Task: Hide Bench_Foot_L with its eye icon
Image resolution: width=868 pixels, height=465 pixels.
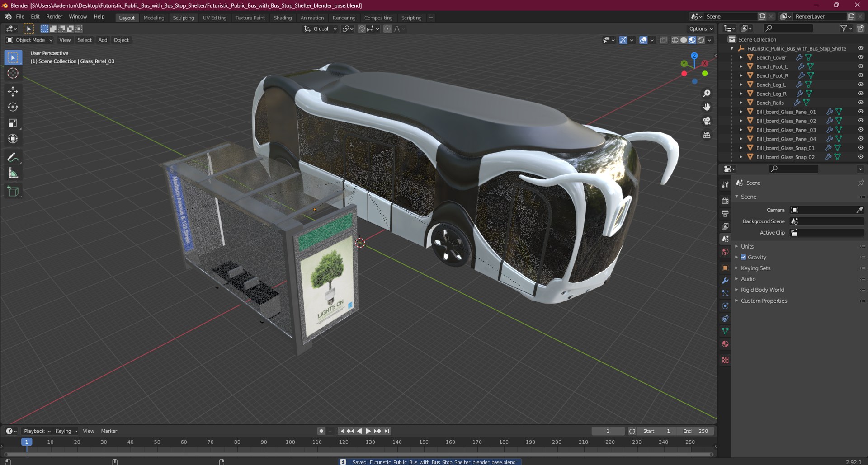Action: point(860,66)
